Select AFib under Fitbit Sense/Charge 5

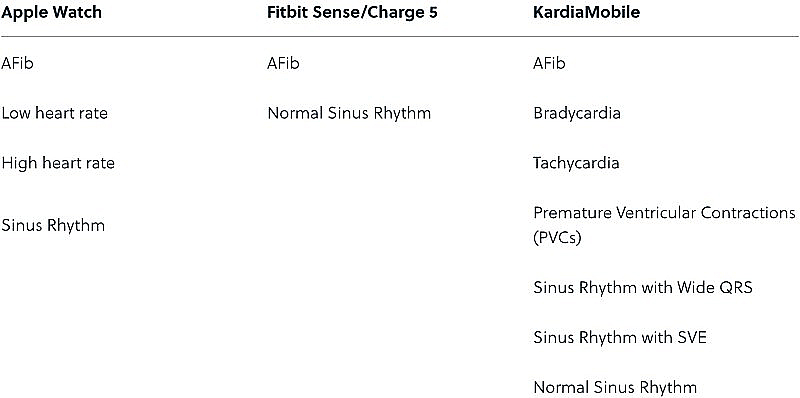pyautogui.click(x=283, y=64)
